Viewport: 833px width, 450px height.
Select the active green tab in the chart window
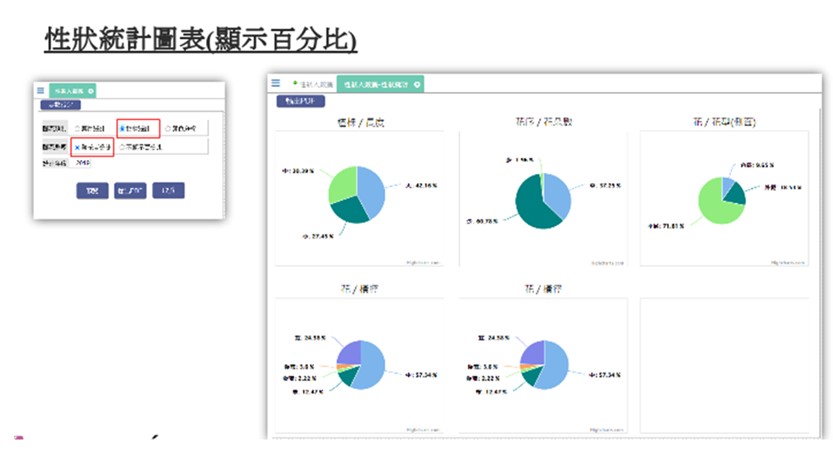click(x=380, y=84)
